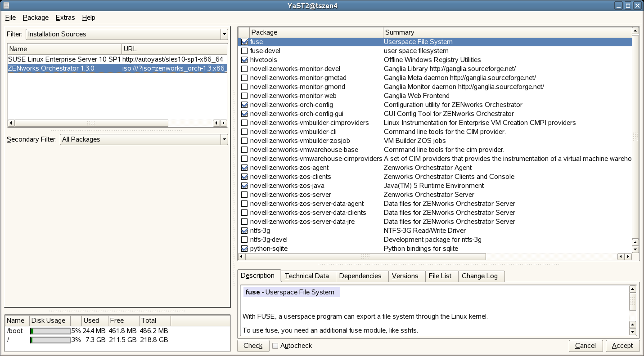Open the Package menu
The image size is (644, 356).
click(x=36, y=18)
